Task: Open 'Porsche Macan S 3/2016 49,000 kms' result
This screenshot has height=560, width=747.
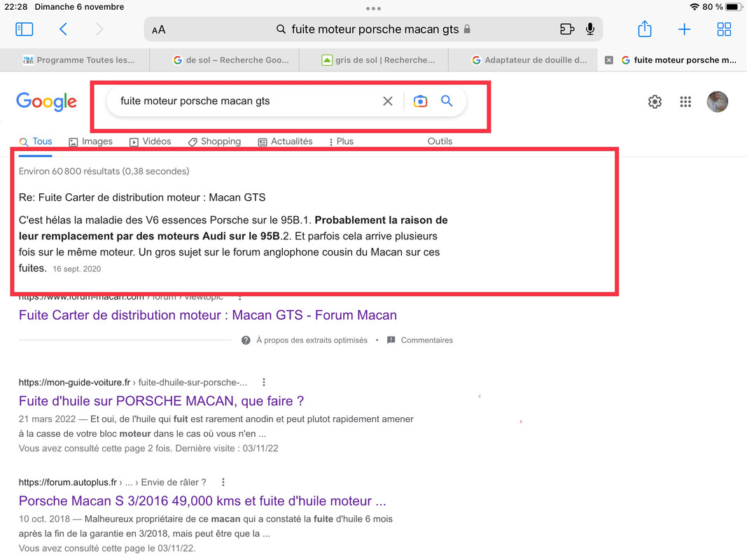Action: tap(202, 501)
